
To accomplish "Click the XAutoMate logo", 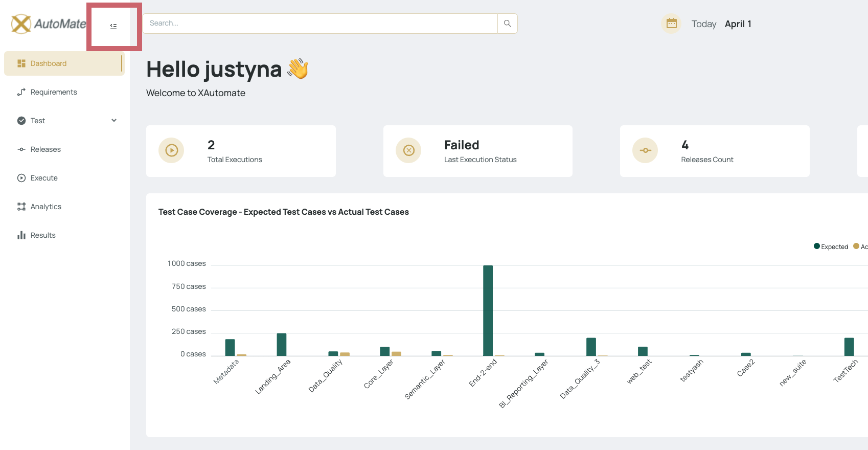I will click(49, 24).
